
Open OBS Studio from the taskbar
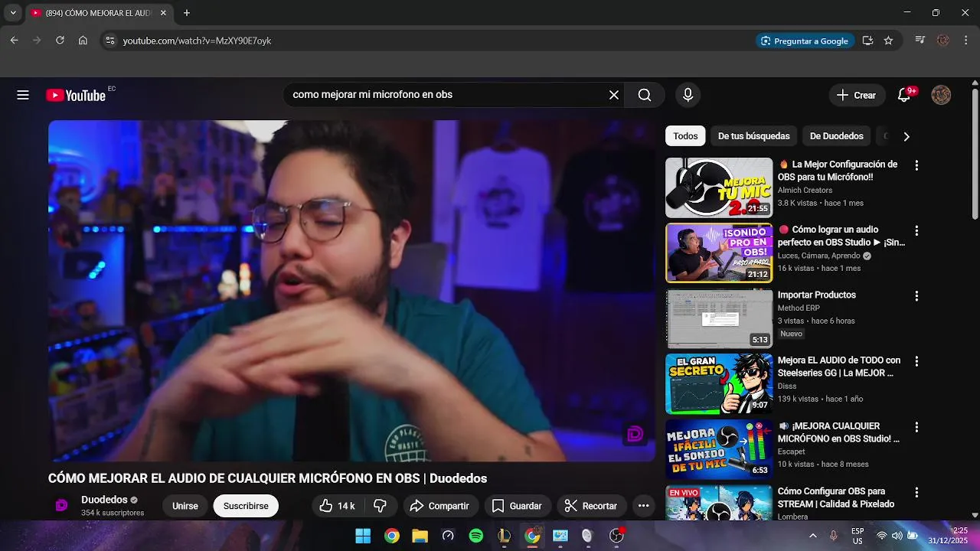pyautogui.click(x=616, y=536)
